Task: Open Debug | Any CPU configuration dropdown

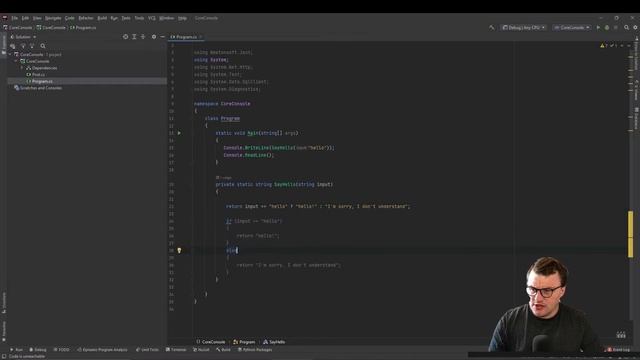Action: pyautogui.click(x=524, y=27)
